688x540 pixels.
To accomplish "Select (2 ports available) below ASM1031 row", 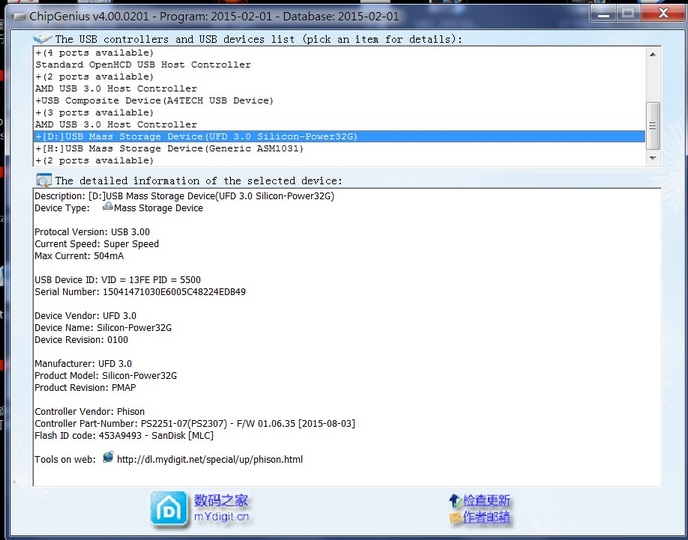I will click(339, 161).
